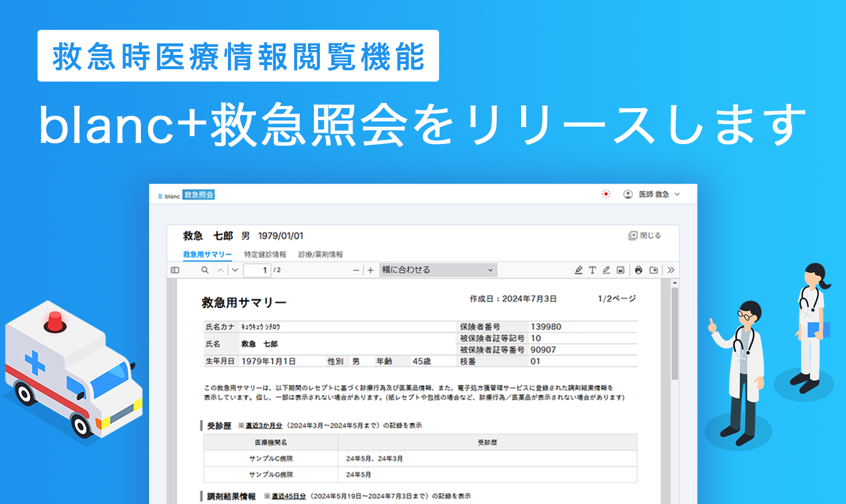Open the document search tool
This screenshot has height=504, width=846.
205,270
